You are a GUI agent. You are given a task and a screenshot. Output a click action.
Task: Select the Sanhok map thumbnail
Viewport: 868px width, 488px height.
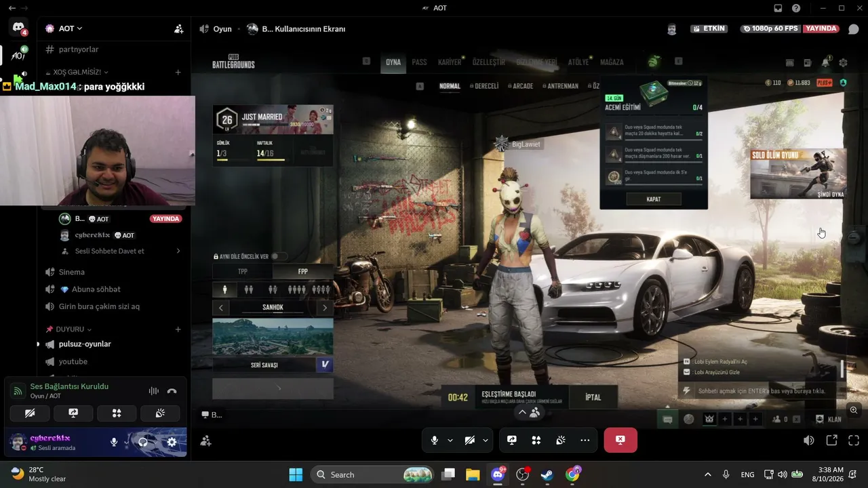[273, 337]
